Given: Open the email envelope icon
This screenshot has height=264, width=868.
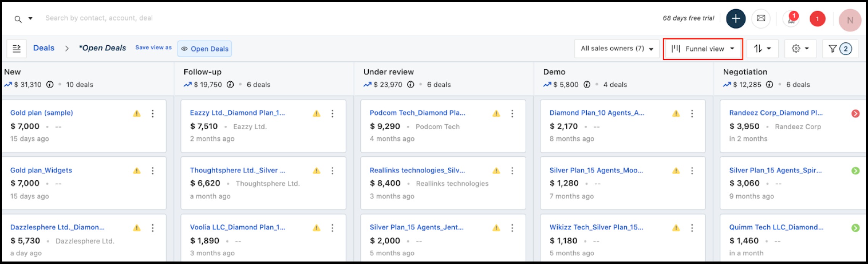Looking at the screenshot, I should coord(761,18).
